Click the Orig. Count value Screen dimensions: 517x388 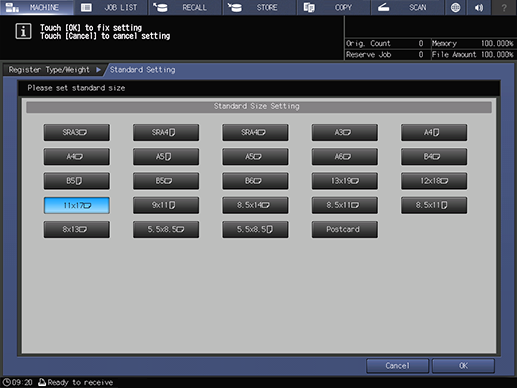pyautogui.click(x=421, y=43)
